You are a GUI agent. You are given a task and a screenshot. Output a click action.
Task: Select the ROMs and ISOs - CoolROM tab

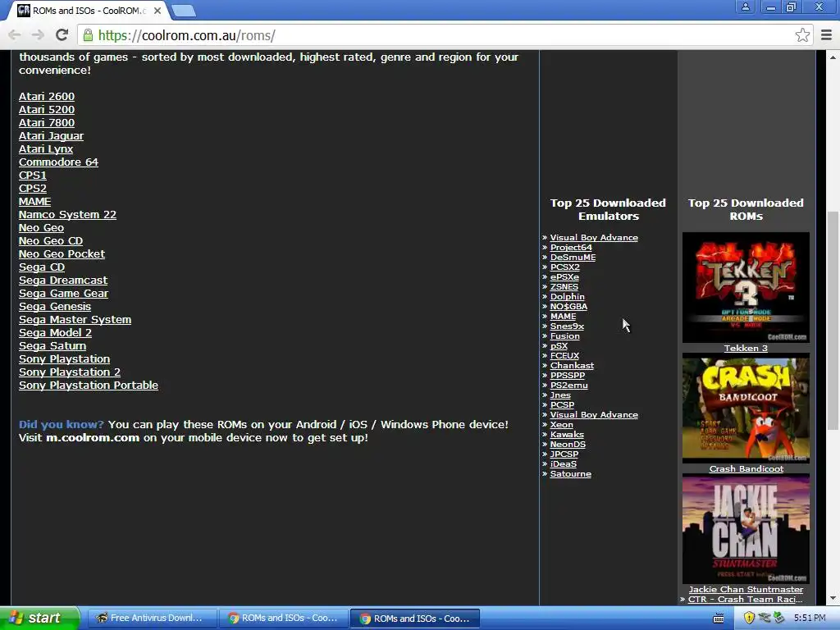89,11
